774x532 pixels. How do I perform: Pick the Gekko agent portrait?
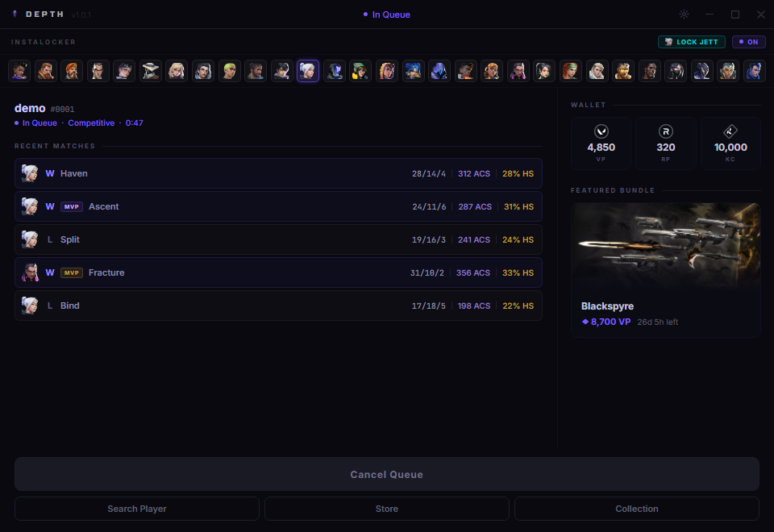(230, 71)
